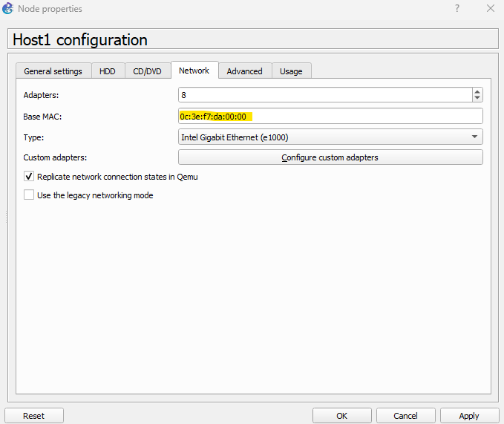Image resolution: width=504 pixels, height=424 pixels.
Task: Click Configure custom adapters button
Action: 330,157
